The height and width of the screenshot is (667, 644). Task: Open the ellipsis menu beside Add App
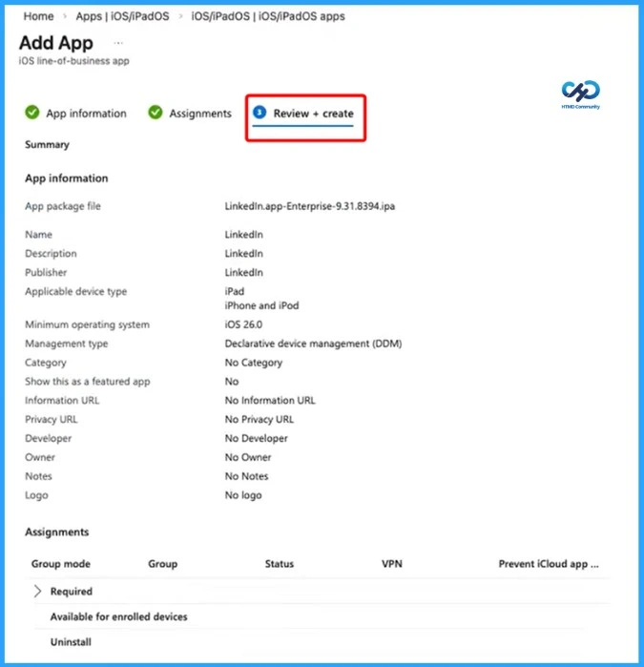click(x=118, y=43)
